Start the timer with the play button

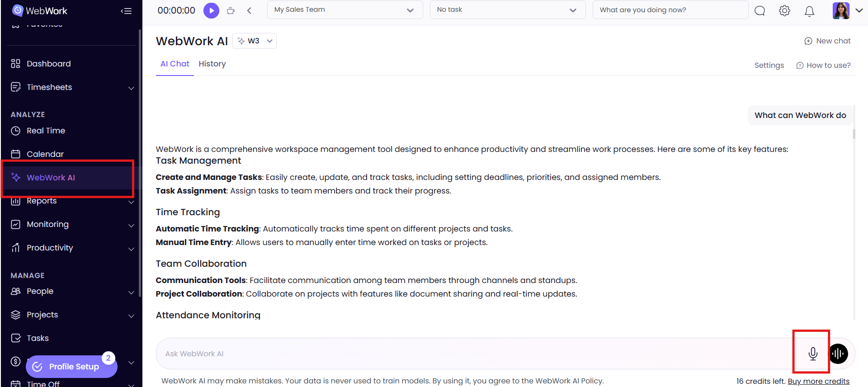tap(211, 10)
